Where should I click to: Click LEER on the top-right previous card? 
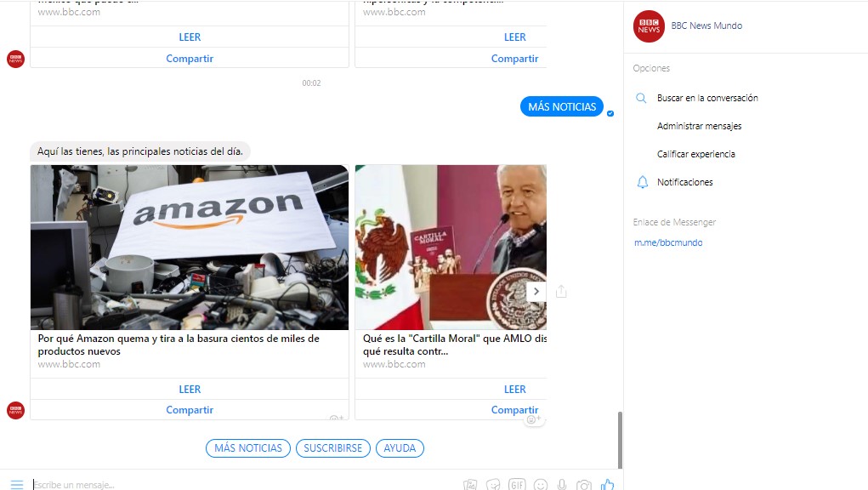[x=515, y=37]
